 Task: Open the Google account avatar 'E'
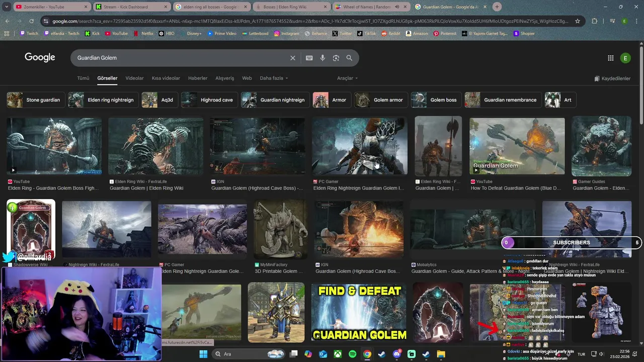[625, 58]
